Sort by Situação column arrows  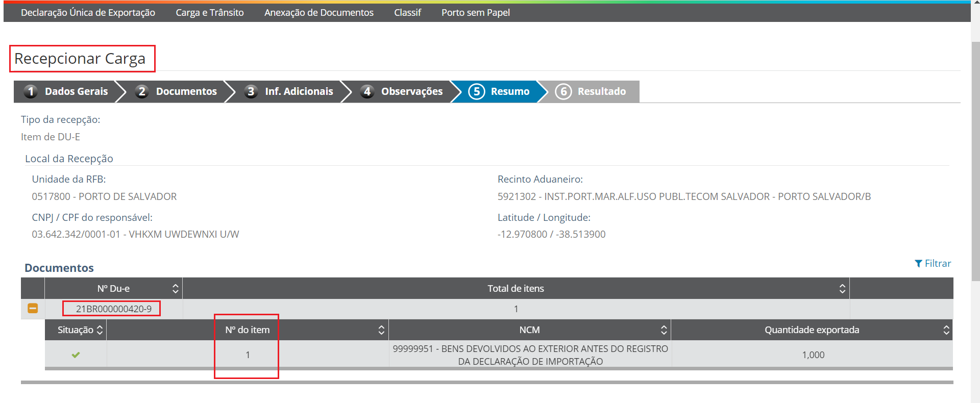coord(100,330)
